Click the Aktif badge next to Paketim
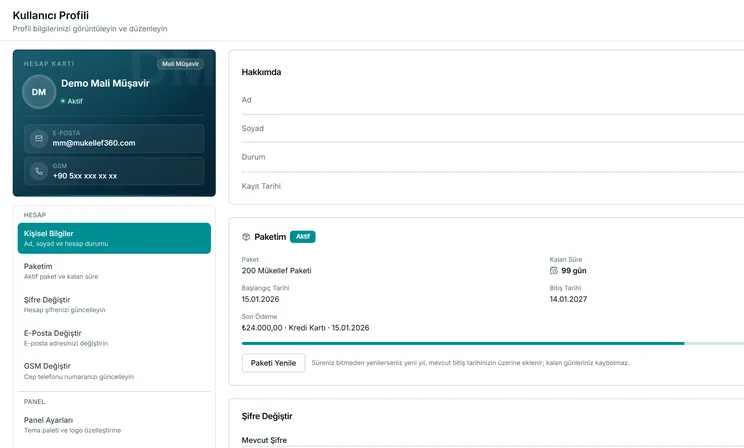 pos(303,236)
